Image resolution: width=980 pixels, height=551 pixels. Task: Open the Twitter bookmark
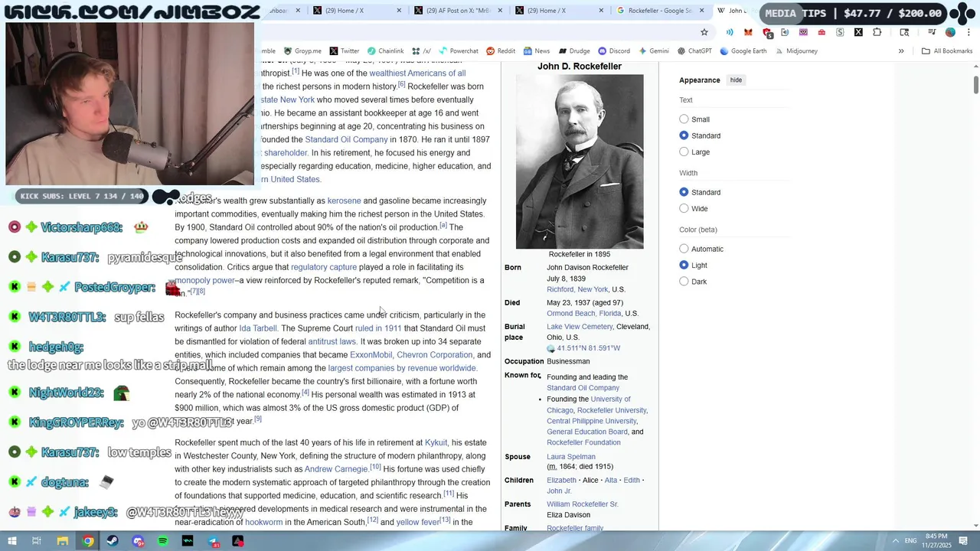click(344, 51)
